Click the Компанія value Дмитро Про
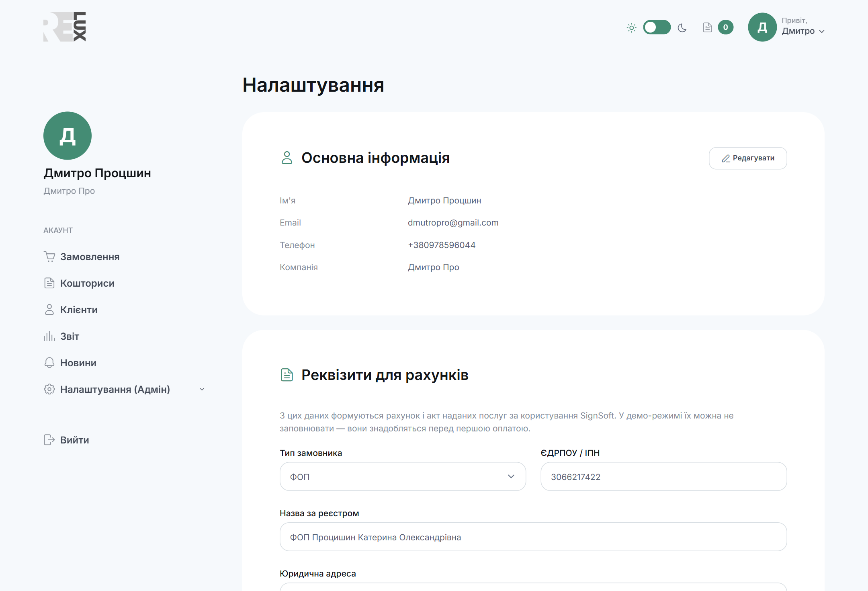The width and height of the screenshot is (868, 591). click(433, 267)
